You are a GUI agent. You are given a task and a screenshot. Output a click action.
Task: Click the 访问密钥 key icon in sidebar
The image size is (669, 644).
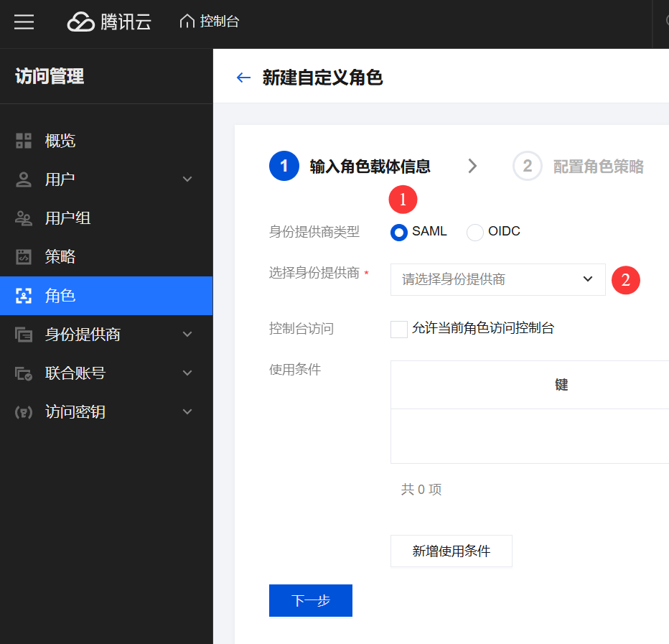click(24, 412)
